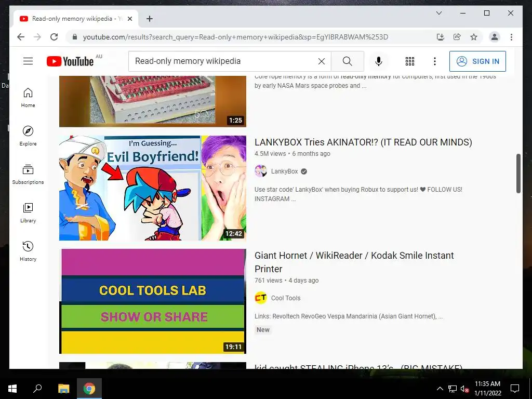Click the browser forward arrow
The image size is (532, 399).
(37, 37)
